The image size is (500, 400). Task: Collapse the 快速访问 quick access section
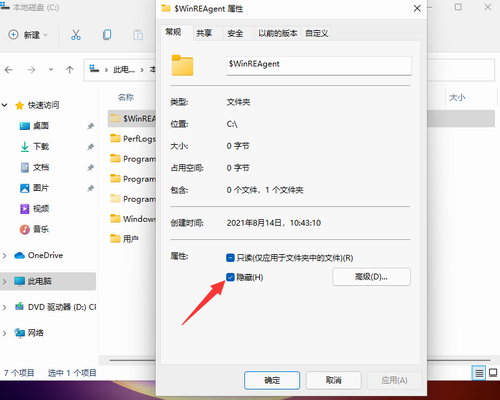4,105
